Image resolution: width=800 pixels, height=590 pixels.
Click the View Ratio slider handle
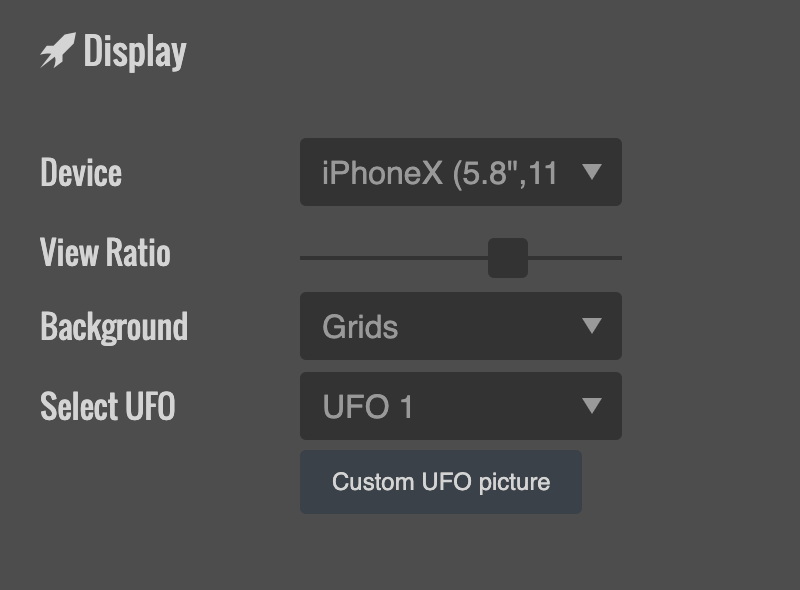[508, 257]
